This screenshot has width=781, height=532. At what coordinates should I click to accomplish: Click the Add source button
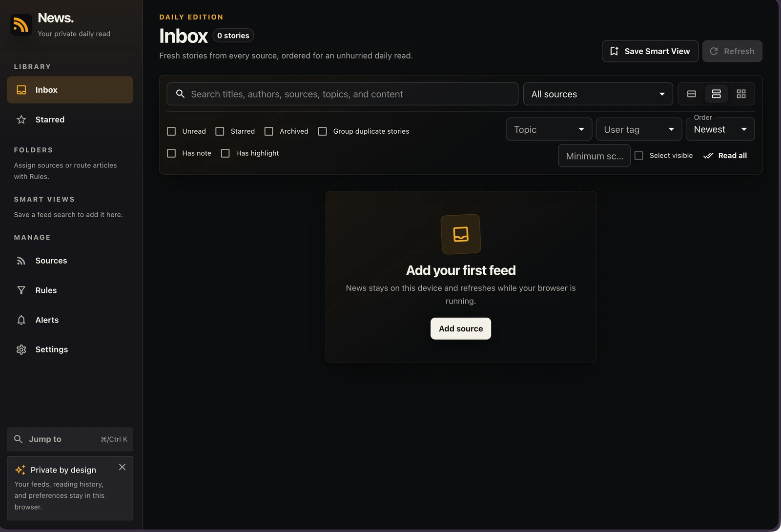[x=461, y=328]
